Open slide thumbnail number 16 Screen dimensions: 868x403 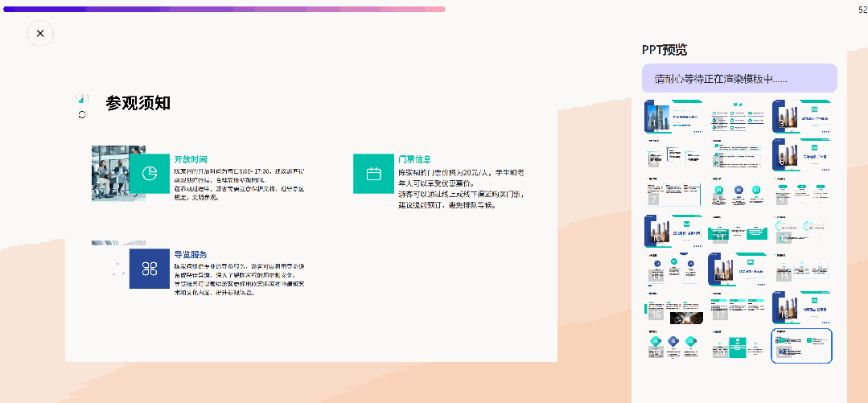[x=673, y=307]
